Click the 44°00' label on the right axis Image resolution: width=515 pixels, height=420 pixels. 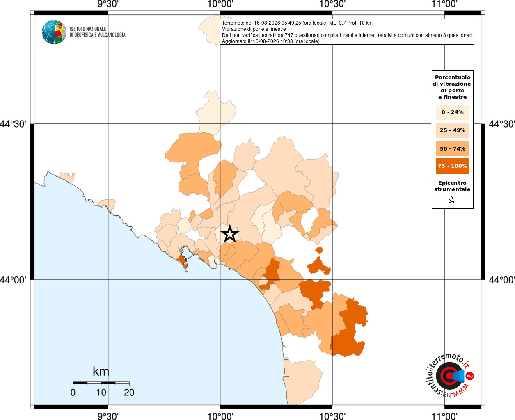tap(502, 280)
